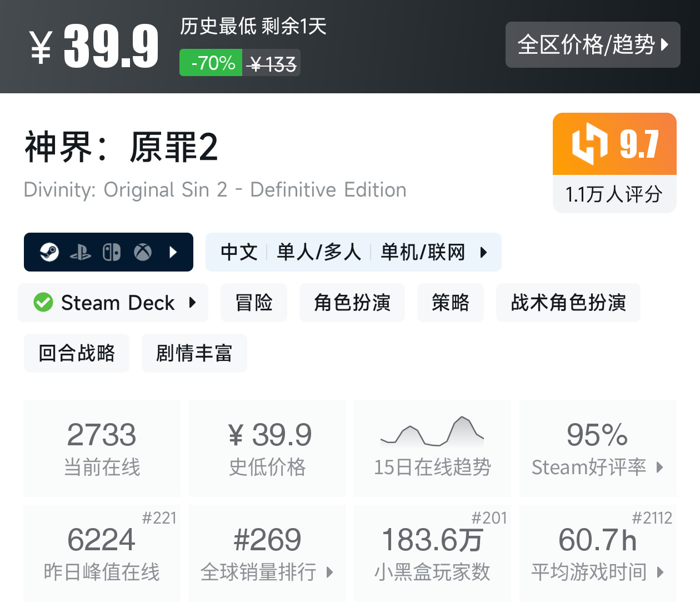The image size is (700, 608).
Task: Open 全球销量排行 ranking
Action: coord(267,552)
